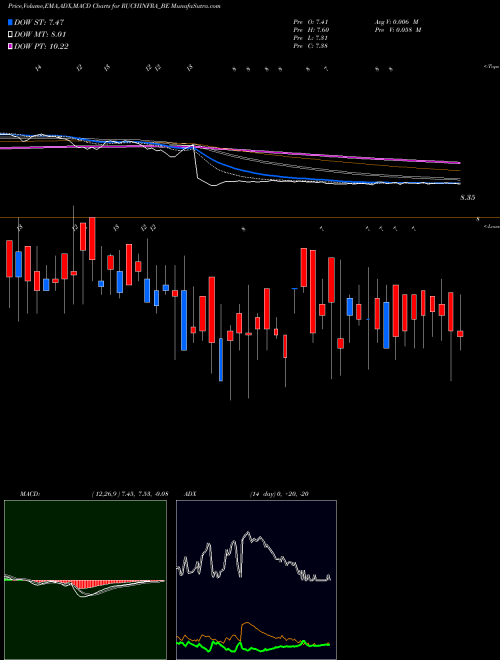Open the ADX indicator chart panel

256,580
